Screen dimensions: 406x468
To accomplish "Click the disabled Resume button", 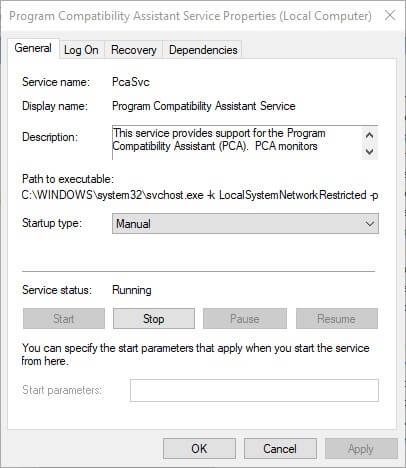I will [x=337, y=319].
